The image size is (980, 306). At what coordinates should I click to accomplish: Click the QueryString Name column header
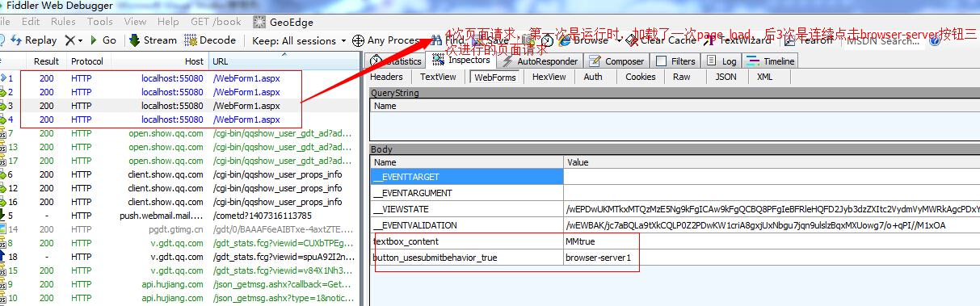(x=675, y=106)
